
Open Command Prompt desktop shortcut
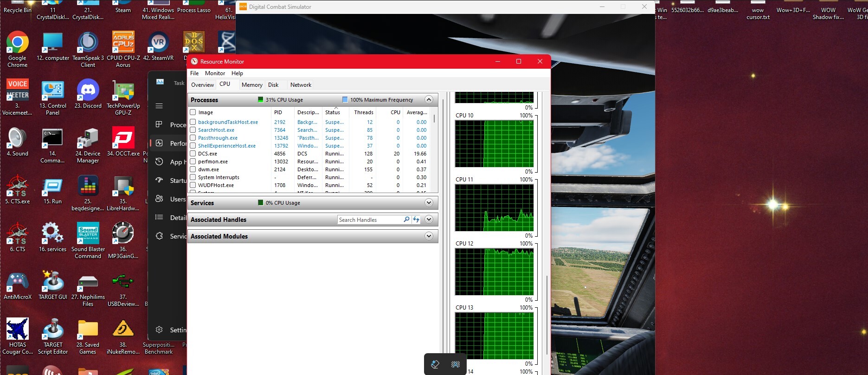[x=52, y=145]
